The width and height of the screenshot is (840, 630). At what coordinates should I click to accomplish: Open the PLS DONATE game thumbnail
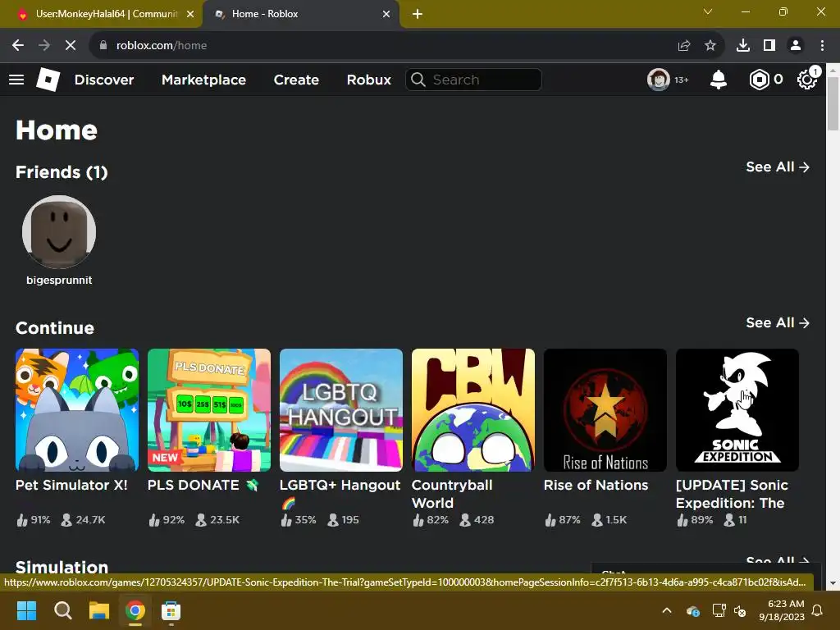tap(209, 410)
